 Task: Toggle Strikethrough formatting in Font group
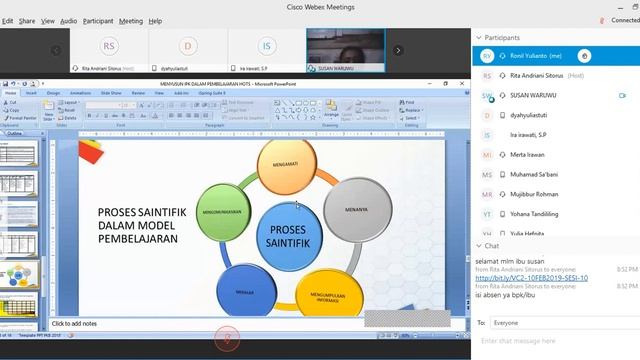click(x=114, y=116)
